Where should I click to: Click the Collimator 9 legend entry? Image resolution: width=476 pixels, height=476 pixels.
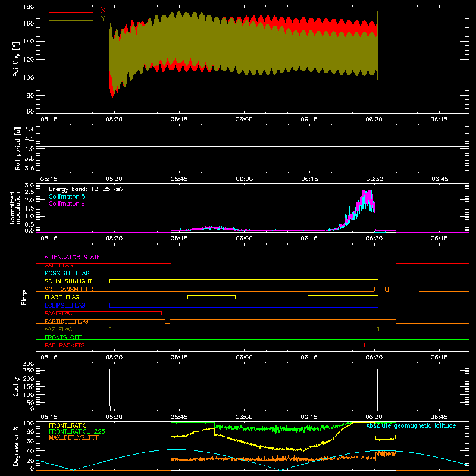coord(67,203)
